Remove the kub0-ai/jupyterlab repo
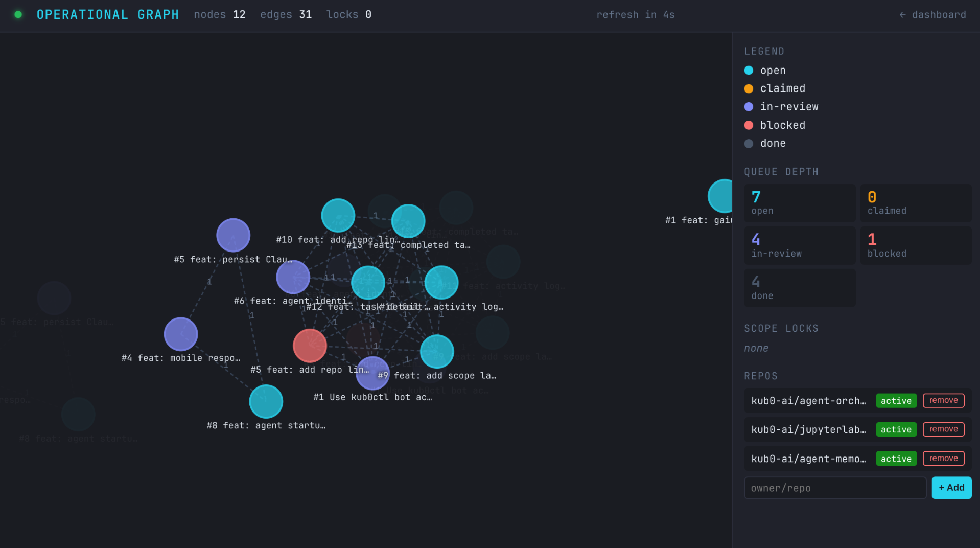The image size is (980, 548). pyautogui.click(x=943, y=429)
